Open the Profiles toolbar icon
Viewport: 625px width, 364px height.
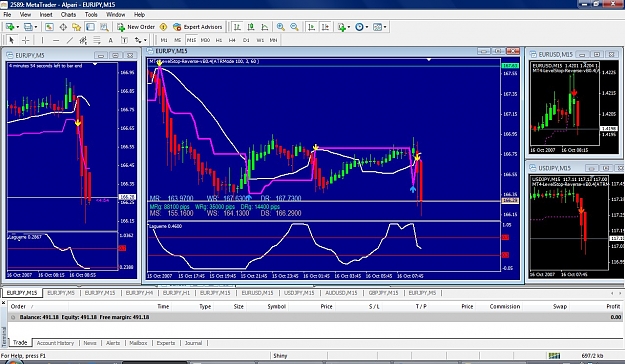[28, 27]
